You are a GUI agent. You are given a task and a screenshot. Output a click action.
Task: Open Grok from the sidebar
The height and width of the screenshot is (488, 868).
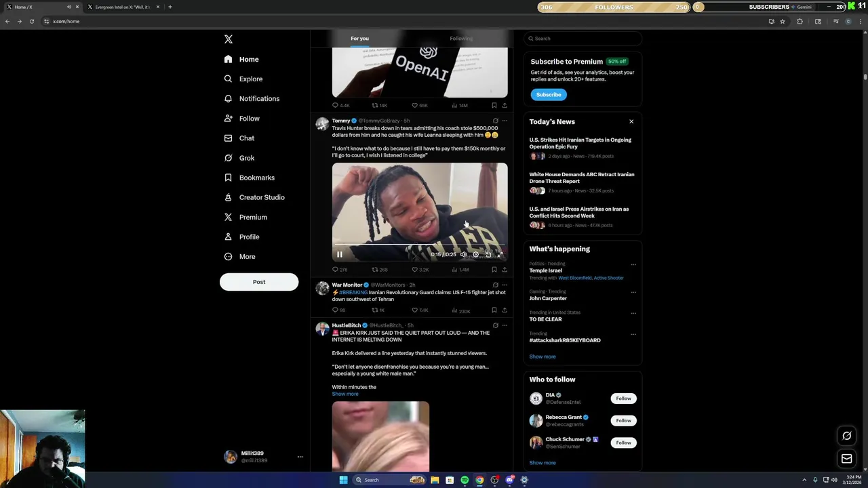[239, 158]
